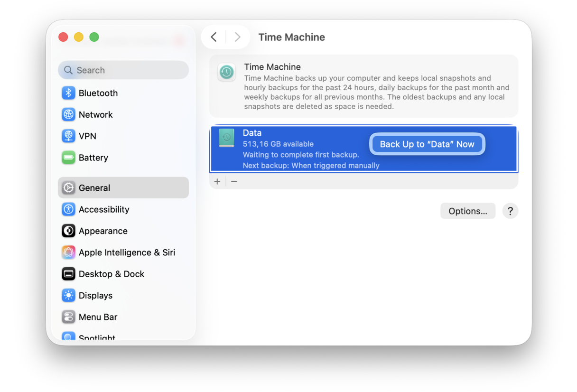This screenshot has width=577, height=392.
Task: Open the Displays sidebar label
Action: pyautogui.click(x=95, y=296)
